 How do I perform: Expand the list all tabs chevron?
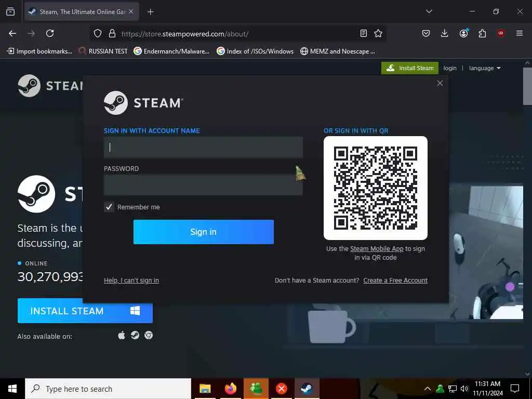(x=429, y=11)
